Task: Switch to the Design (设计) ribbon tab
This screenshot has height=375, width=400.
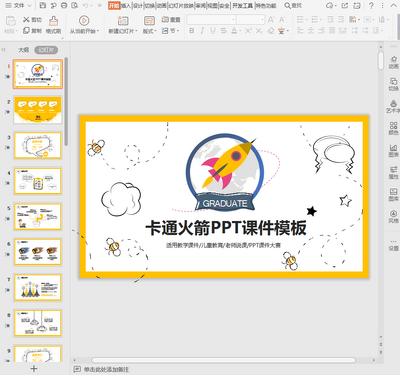Action: pyautogui.click(x=138, y=6)
